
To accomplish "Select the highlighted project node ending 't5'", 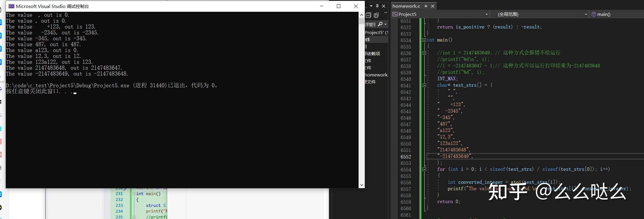I will point(376,39).
